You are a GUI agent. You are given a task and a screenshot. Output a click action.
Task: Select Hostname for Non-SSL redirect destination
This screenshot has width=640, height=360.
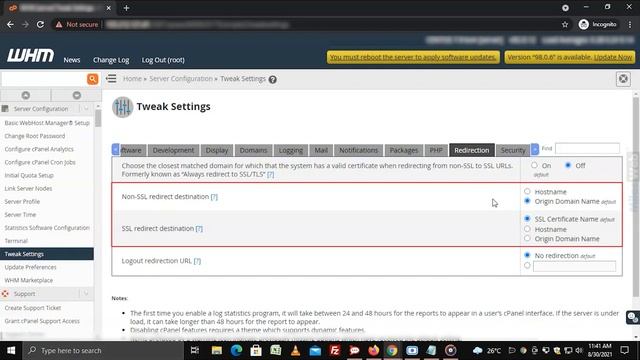[527, 191]
